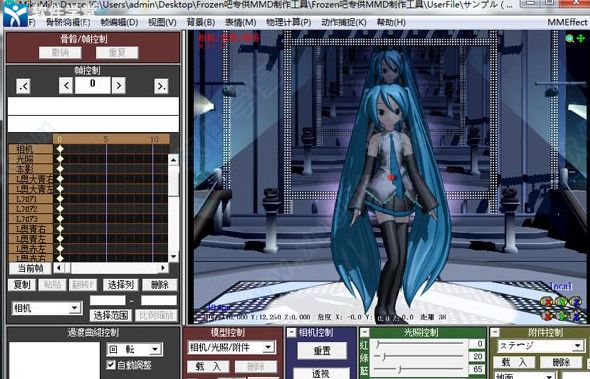590x379 pixels.
Task: Collapse the 附件控制 panel minus box
Action: point(495,332)
